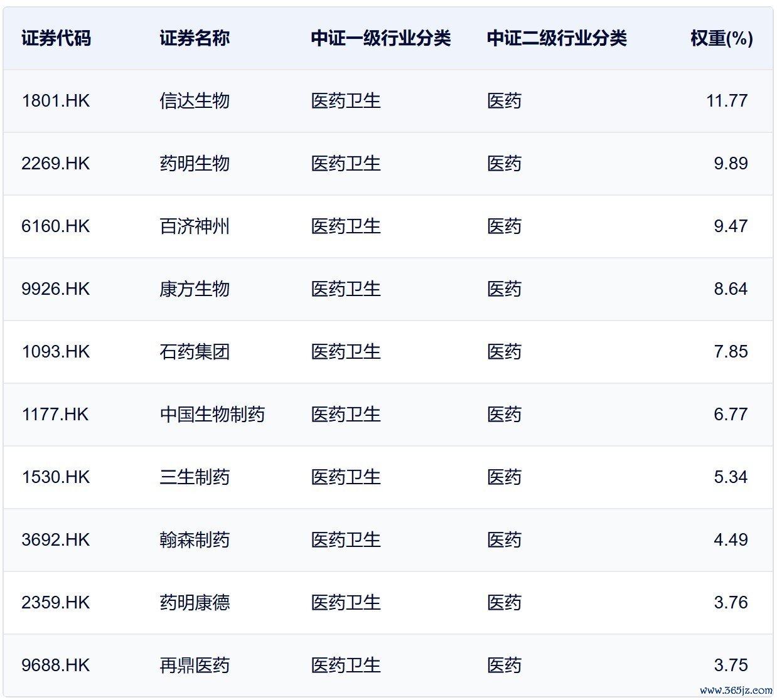The image size is (777, 700).
Task: Click 医药卫生 in the 药明康德 row
Action: [x=346, y=603]
